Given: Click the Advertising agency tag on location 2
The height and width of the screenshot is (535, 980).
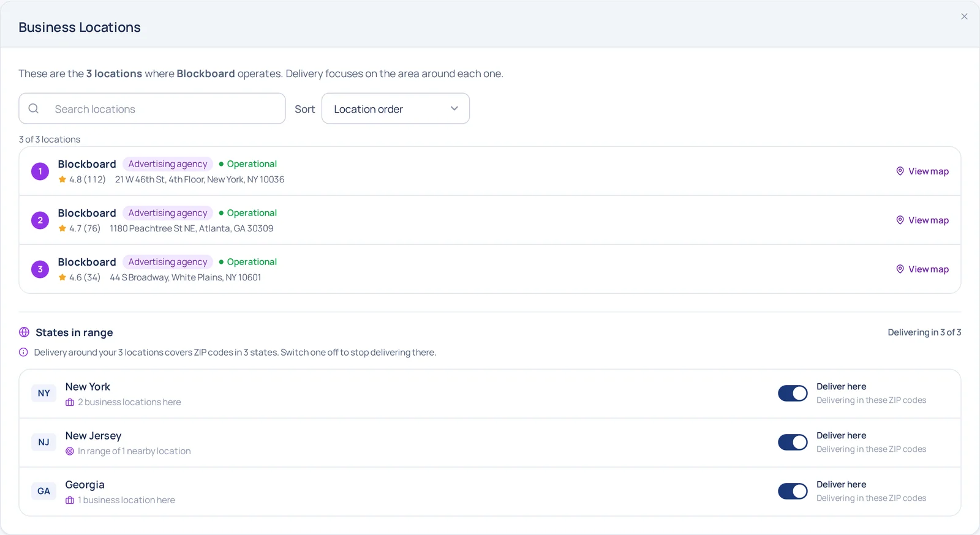Looking at the screenshot, I should tap(168, 213).
